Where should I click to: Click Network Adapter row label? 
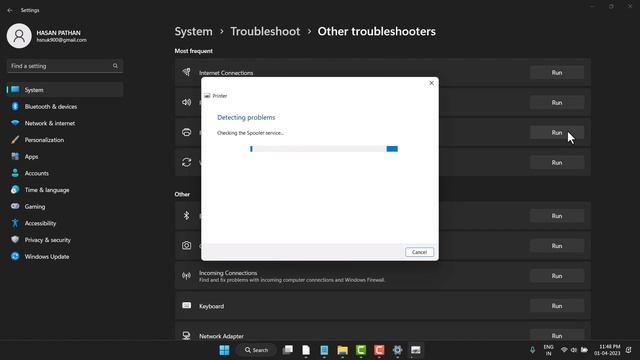pyautogui.click(x=221, y=336)
